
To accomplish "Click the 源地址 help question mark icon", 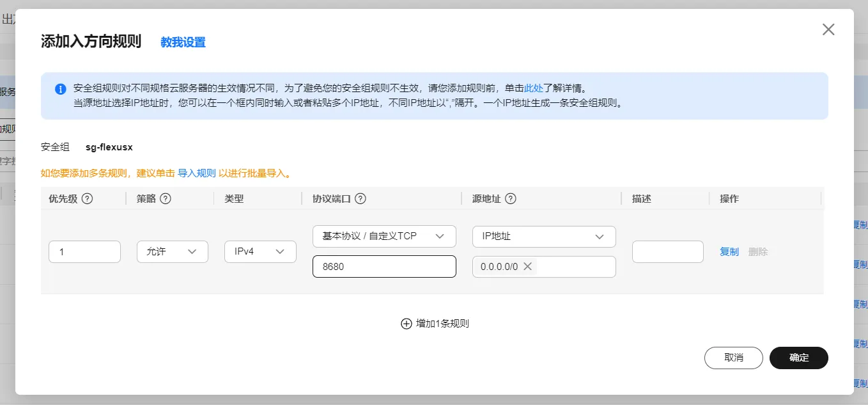I will click(x=510, y=199).
